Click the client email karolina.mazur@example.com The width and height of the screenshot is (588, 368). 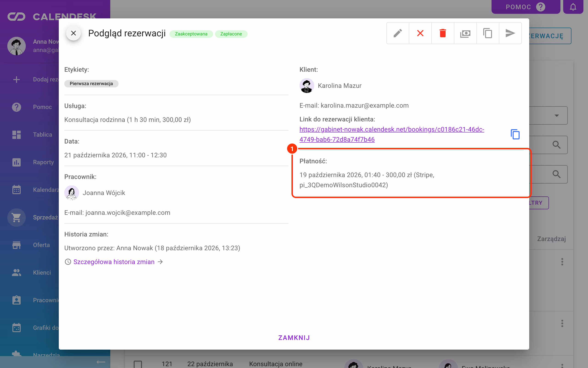pos(365,105)
